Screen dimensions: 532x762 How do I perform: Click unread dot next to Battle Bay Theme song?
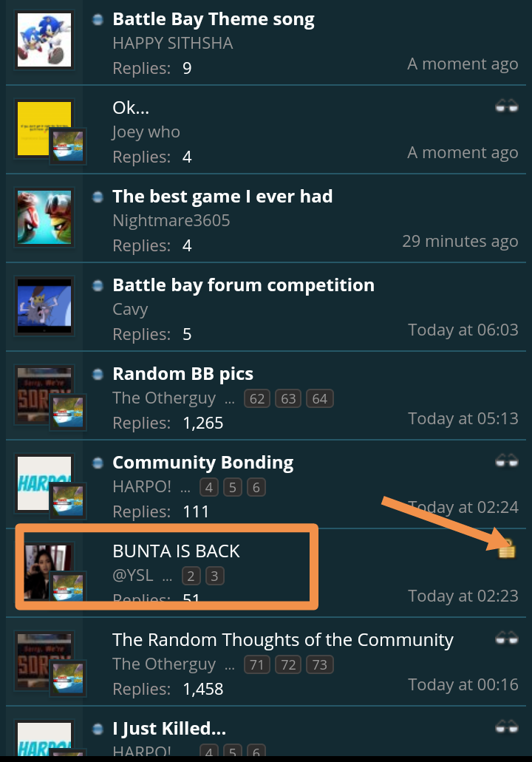coord(98,19)
